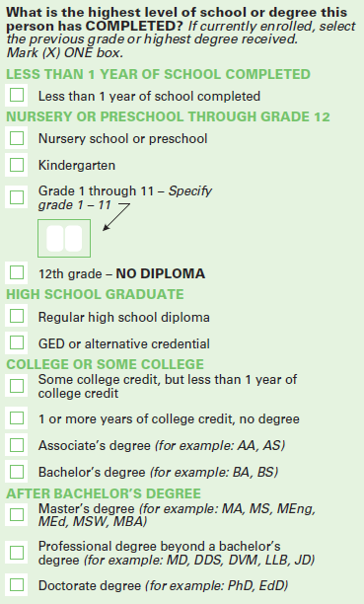Tick the Grade 1 through 11 box
This screenshot has height=604, width=364.
pyautogui.click(x=17, y=197)
